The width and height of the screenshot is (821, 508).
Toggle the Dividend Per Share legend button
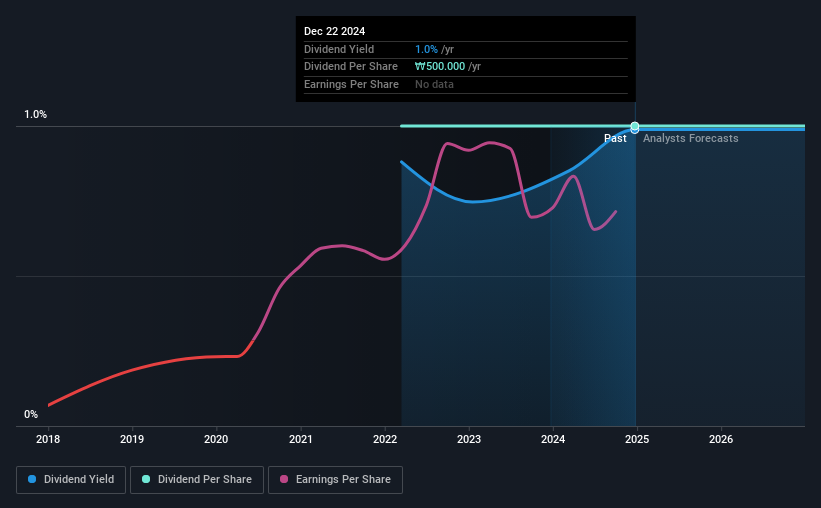coord(197,480)
